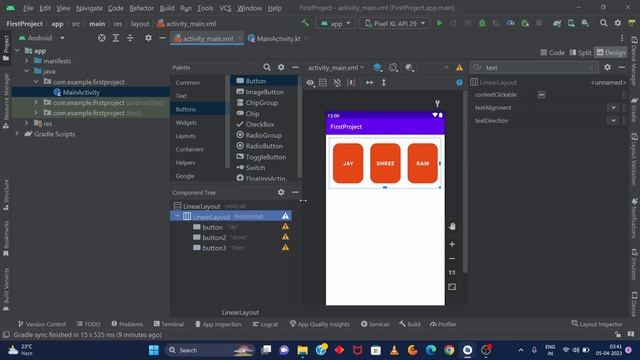Select the SHREE button in preview
Image resolution: width=640 pixels, height=360 pixels.
click(x=385, y=163)
